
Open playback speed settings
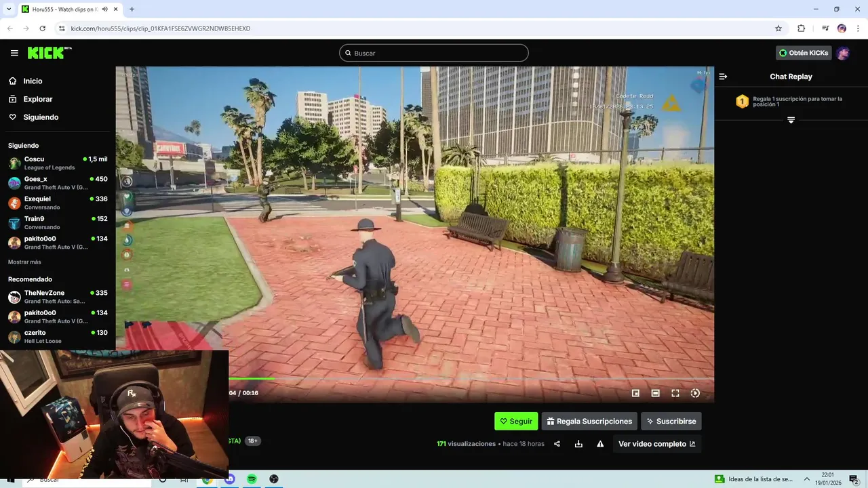(x=695, y=393)
